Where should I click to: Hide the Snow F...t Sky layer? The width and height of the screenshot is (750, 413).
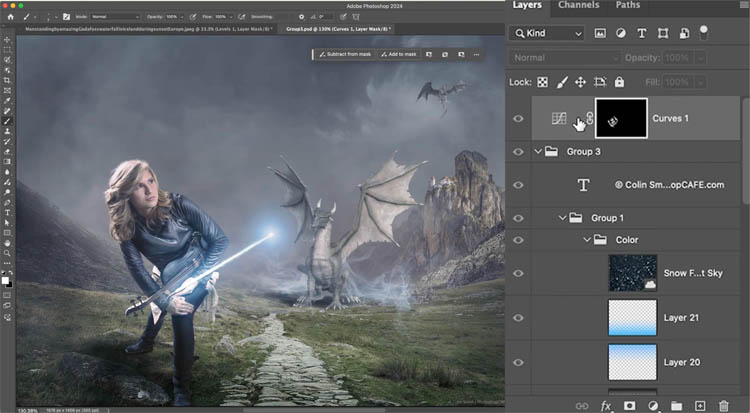pos(518,273)
